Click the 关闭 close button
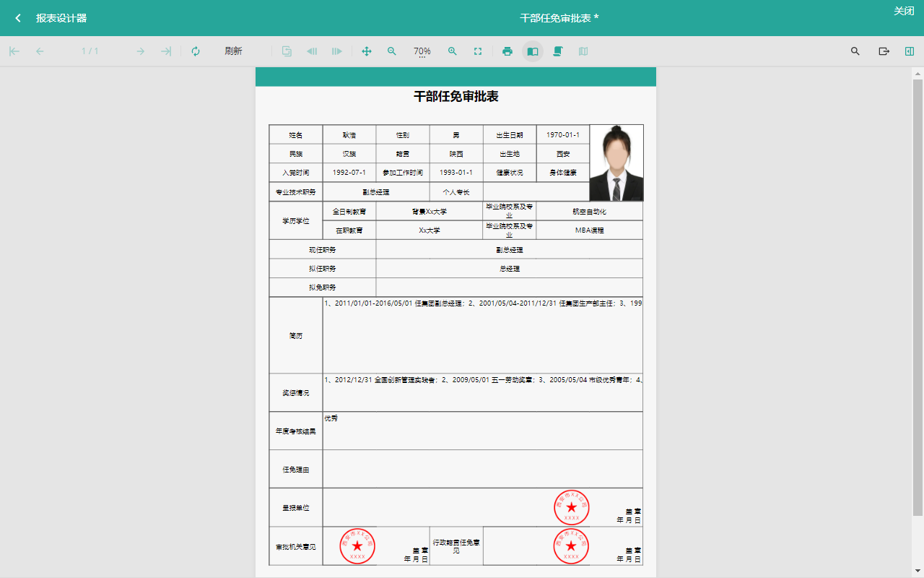 pyautogui.click(x=904, y=11)
